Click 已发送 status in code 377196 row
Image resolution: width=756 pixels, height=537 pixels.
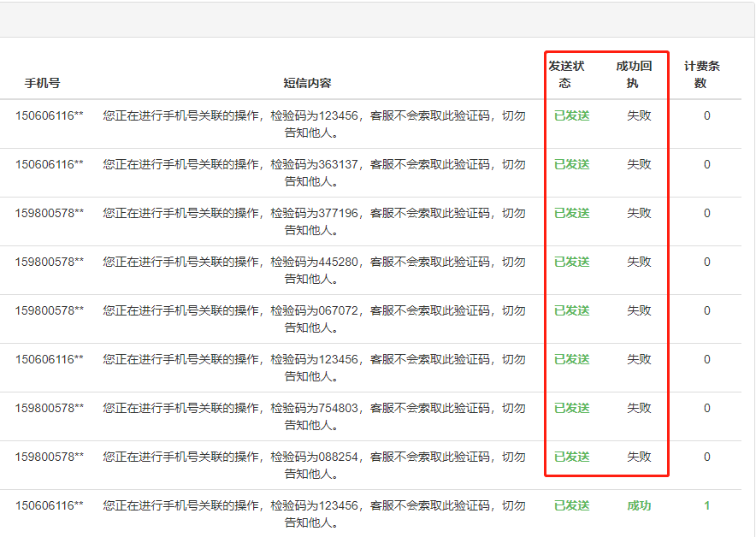point(571,213)
